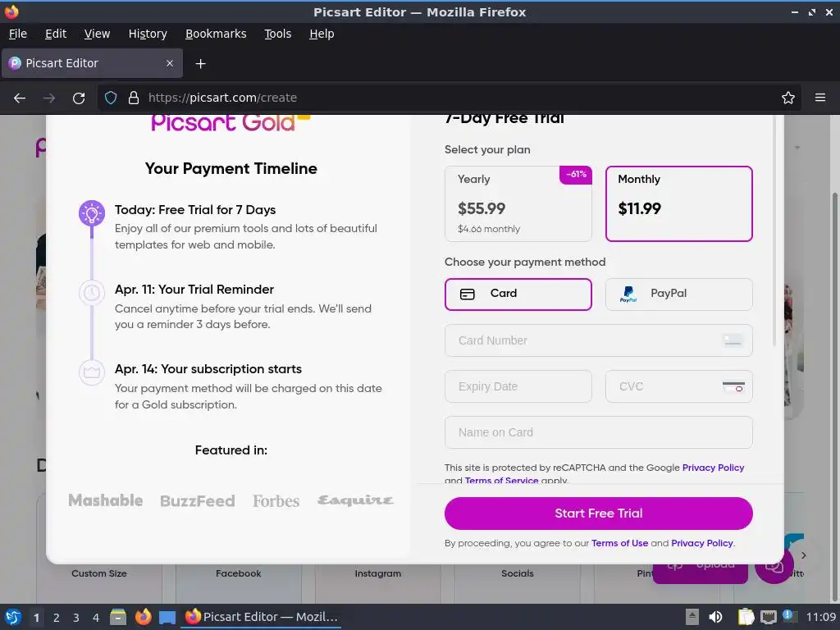The height and width of the screenshot is (630, 840).
Task: Choose Card as payment method
Action: pyautogui.click(x=518, y=294)
